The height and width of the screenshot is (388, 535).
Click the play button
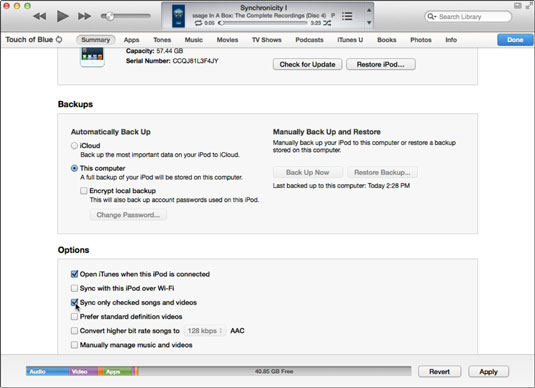[62, 16]
